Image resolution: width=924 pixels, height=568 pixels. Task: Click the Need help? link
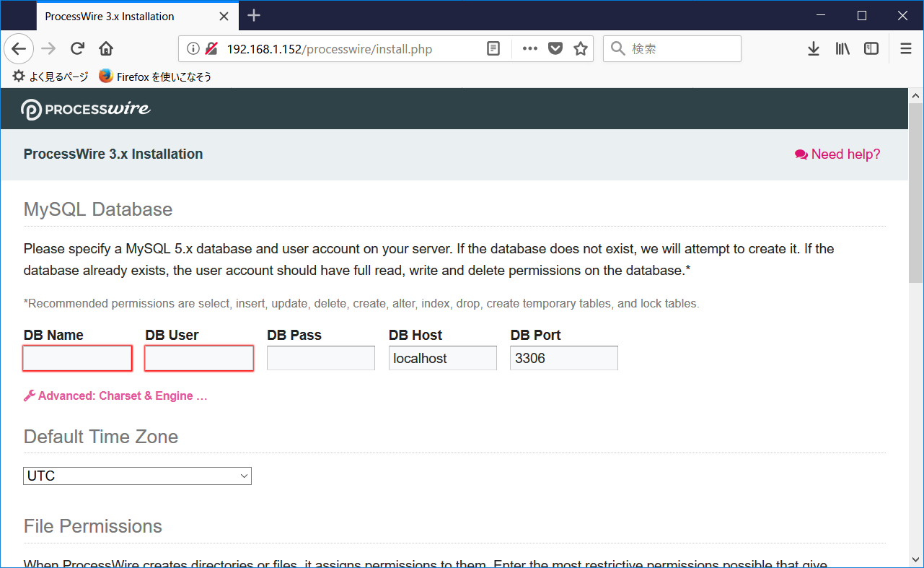[837, 154]
